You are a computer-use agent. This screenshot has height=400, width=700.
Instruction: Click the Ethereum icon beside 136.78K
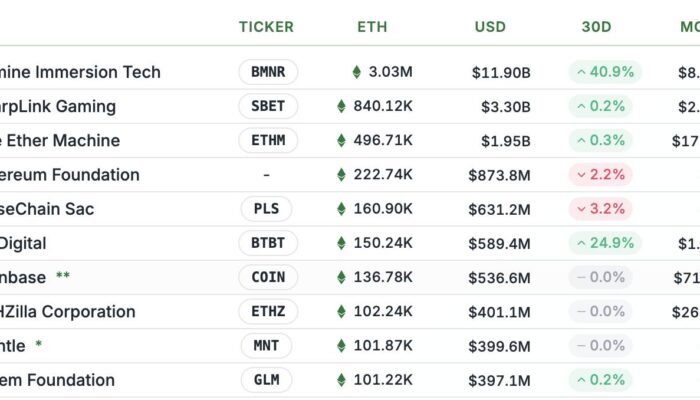tap(341, 277)
